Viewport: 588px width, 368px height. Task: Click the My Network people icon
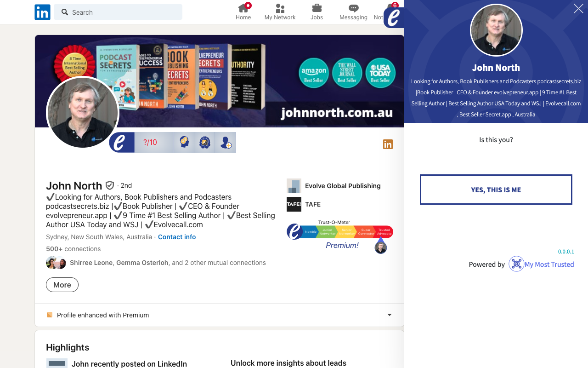pyautogui.click(x=280, y=8)
